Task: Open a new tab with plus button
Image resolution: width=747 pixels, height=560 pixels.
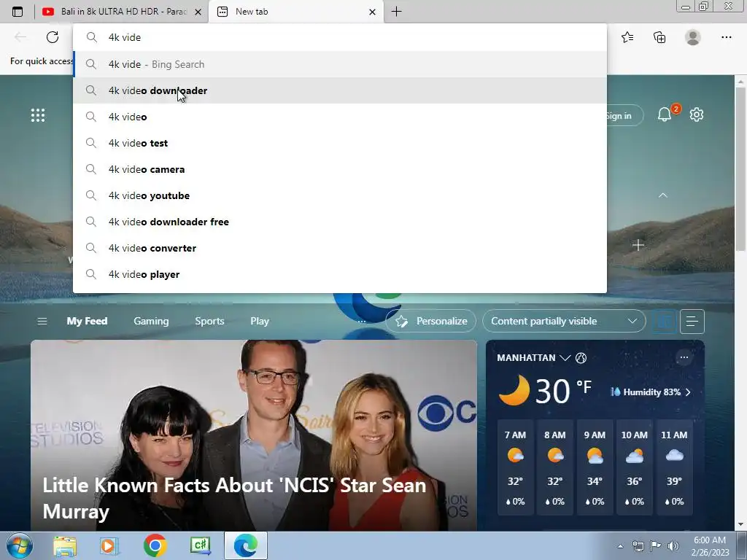Action: (x=396, y=12)
